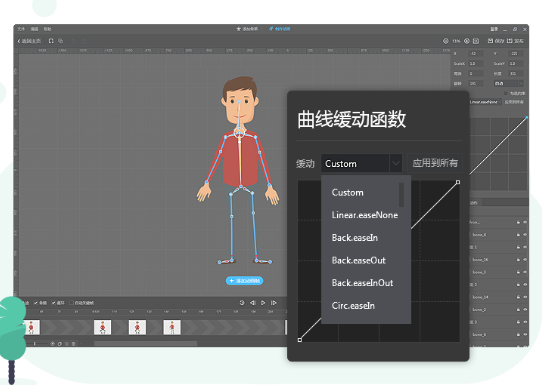Toggle the lock icon for bone_4 row
This screenshot has width=542, height=385.
pos(518,235)
